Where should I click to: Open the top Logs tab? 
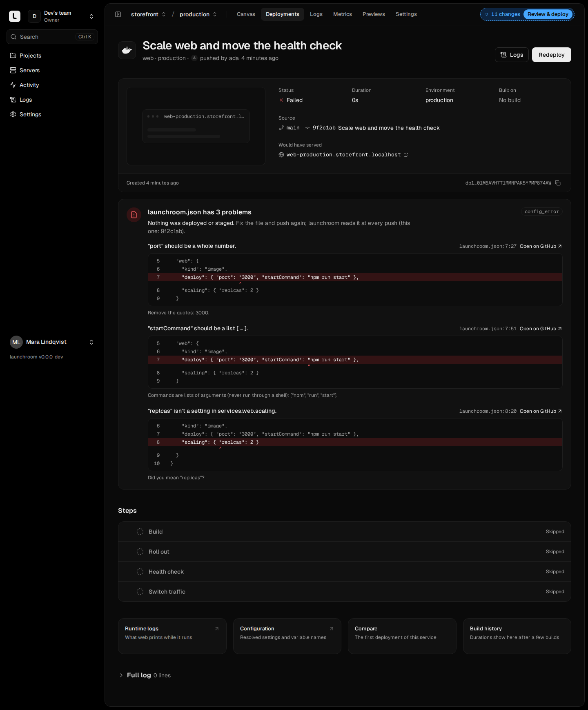[x=316, y=14]
